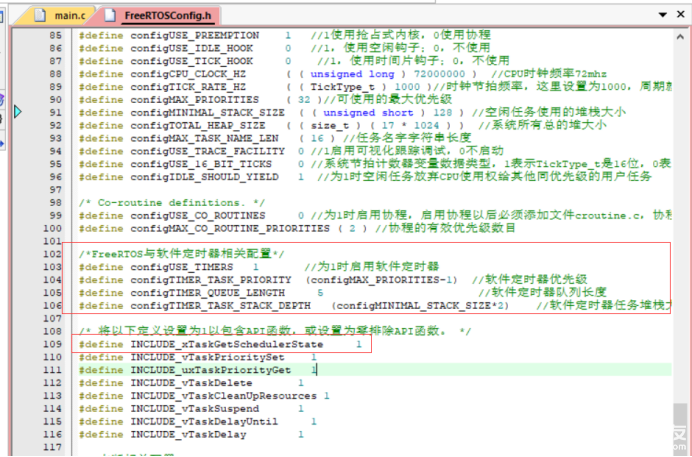The height and width of the screenshot is (457, 692).
Task: Click the Co-routine definitions comment line
Action: tap(172, 203)
